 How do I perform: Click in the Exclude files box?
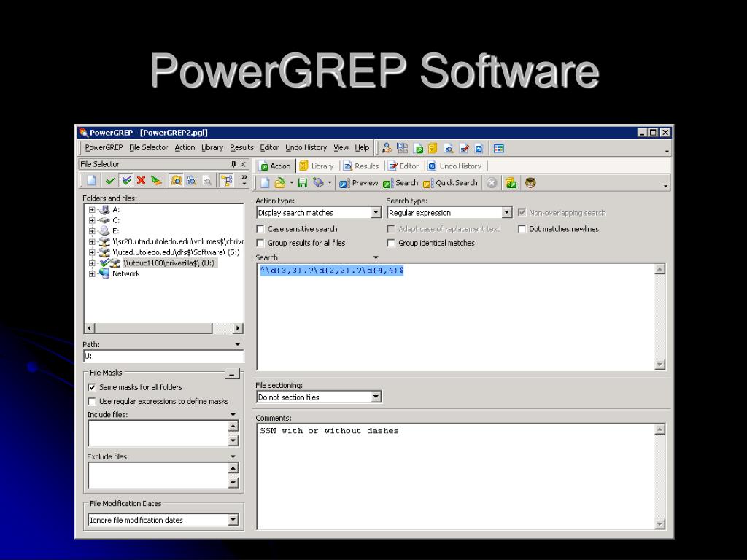click(x=158, y=475)
